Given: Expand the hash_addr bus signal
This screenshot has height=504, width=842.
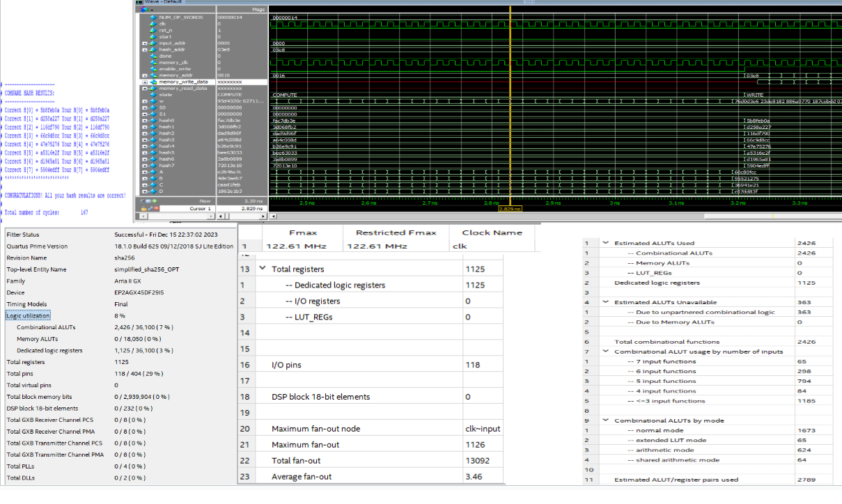Looking at the screenshot, I should [145, 49].
